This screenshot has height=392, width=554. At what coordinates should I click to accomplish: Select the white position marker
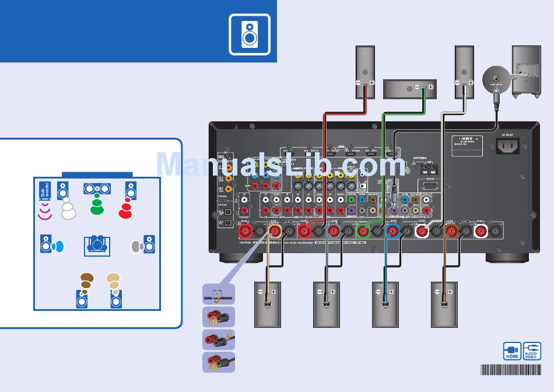(68, 209)
